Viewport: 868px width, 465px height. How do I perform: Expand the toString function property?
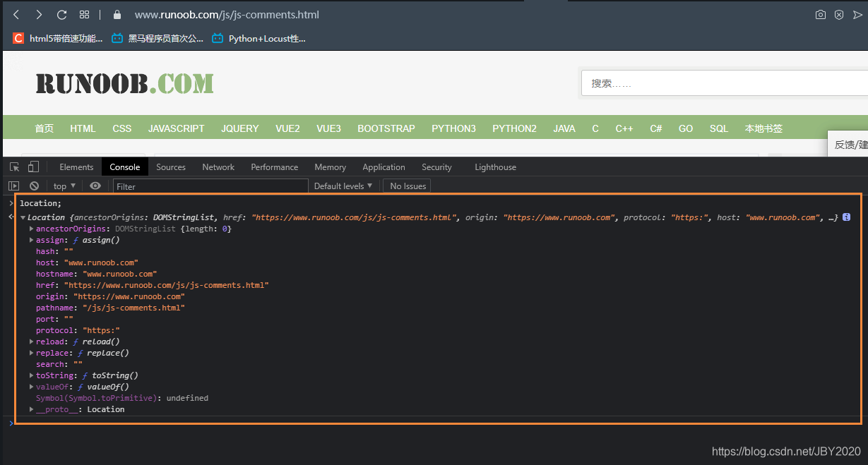point(31,376)
